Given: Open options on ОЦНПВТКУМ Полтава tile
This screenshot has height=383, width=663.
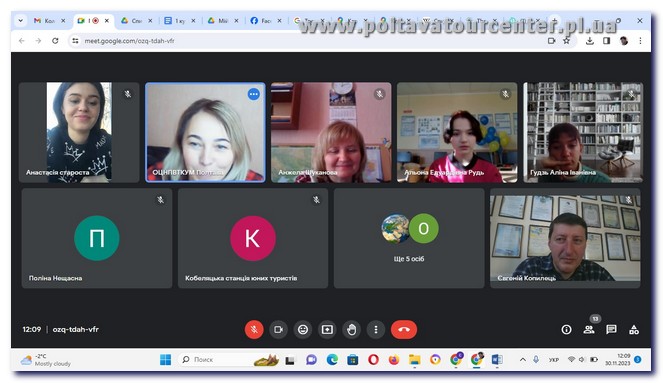Looking at the screenshot, I should click(x=254, y=94).
